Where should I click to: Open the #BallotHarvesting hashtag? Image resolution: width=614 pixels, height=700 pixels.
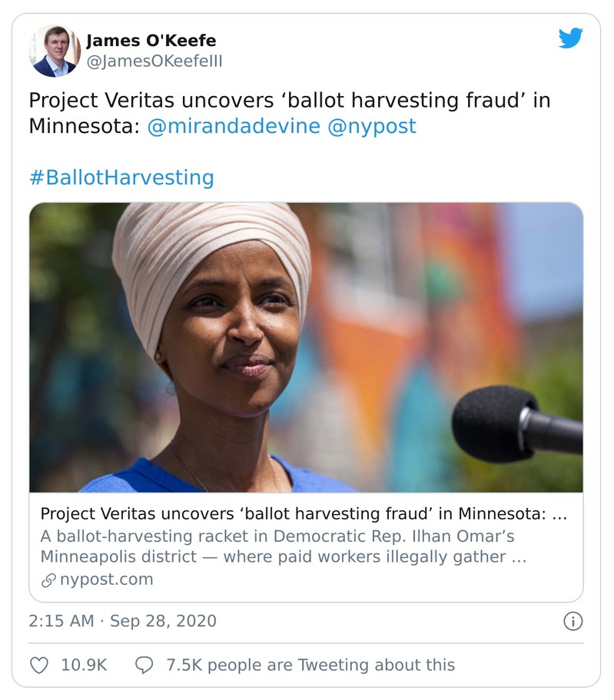(x=121, y=177)
